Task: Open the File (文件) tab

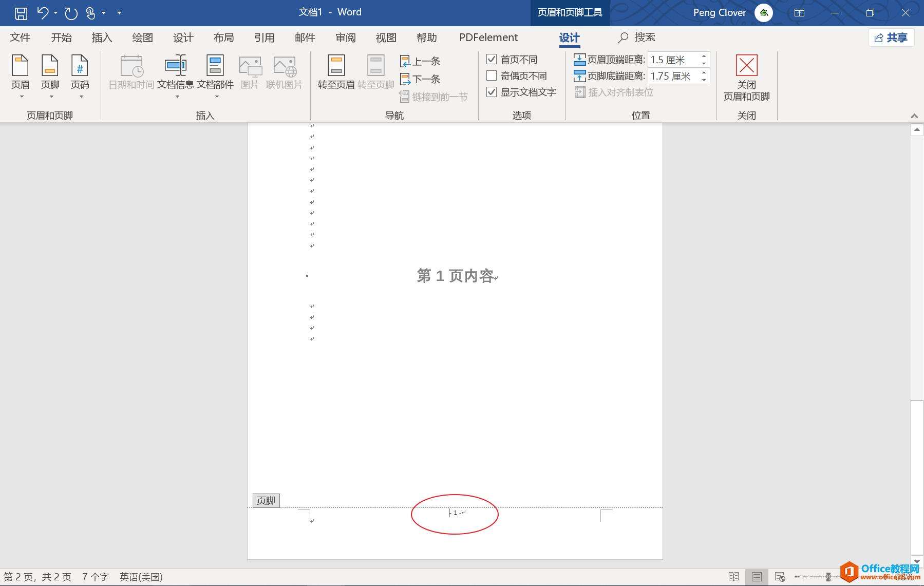Action: pyautogui.click(x=20, y=37)
